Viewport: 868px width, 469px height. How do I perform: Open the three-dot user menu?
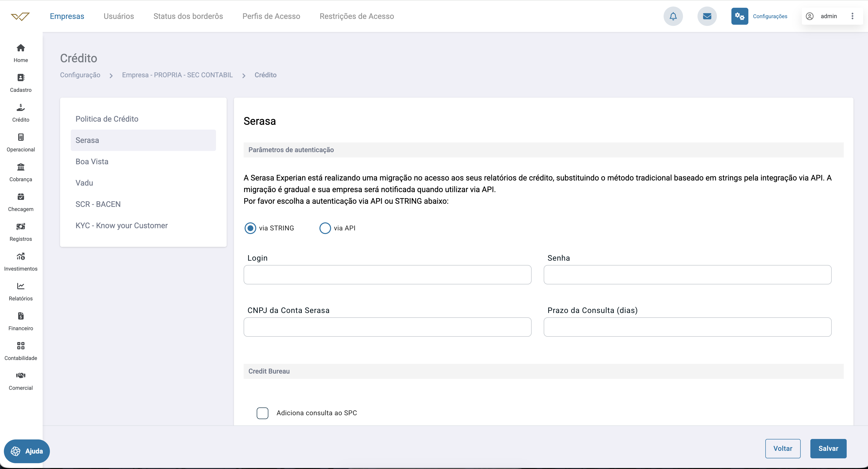(852, 16)
